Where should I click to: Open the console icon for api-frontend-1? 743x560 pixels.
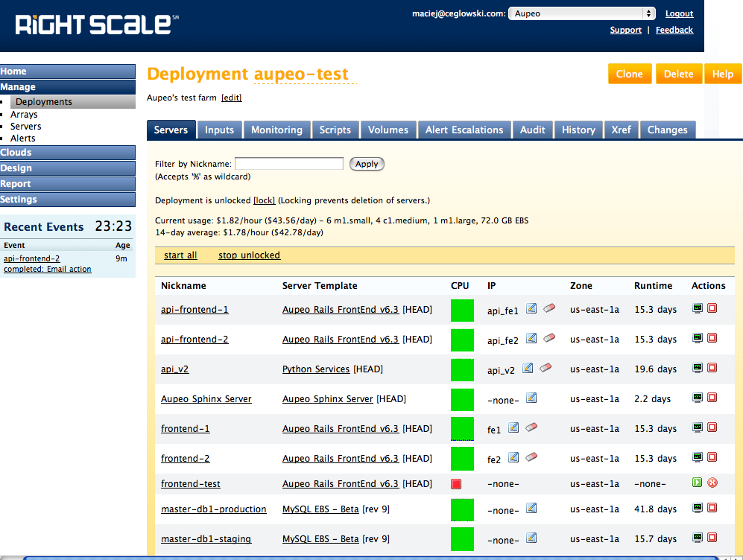(x=697, y=308)
